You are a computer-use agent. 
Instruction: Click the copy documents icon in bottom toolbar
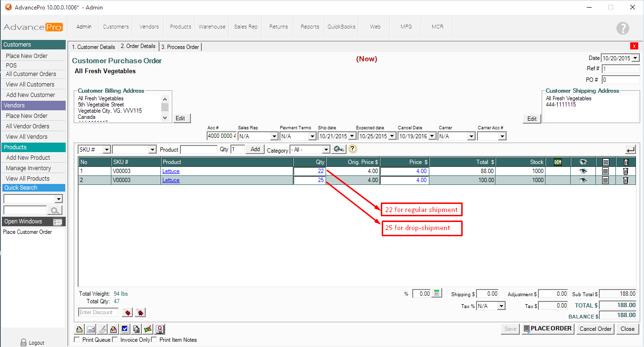click(x=136, y=329)
